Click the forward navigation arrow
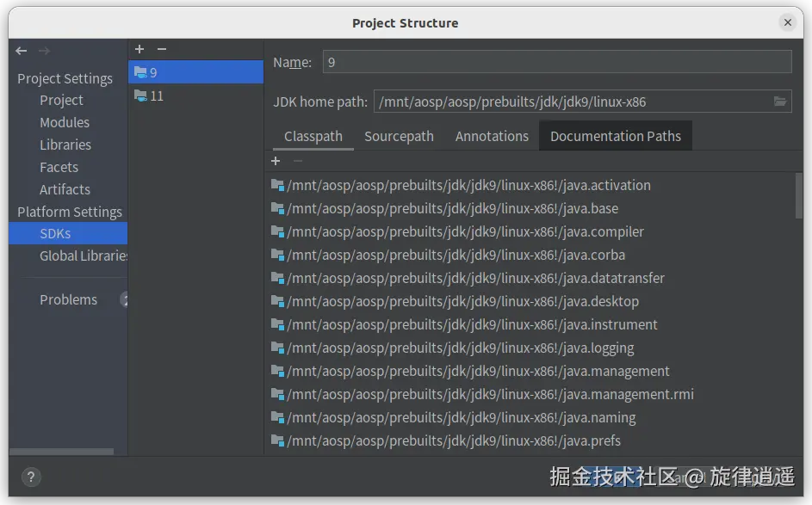 click(x=45, y=51)
